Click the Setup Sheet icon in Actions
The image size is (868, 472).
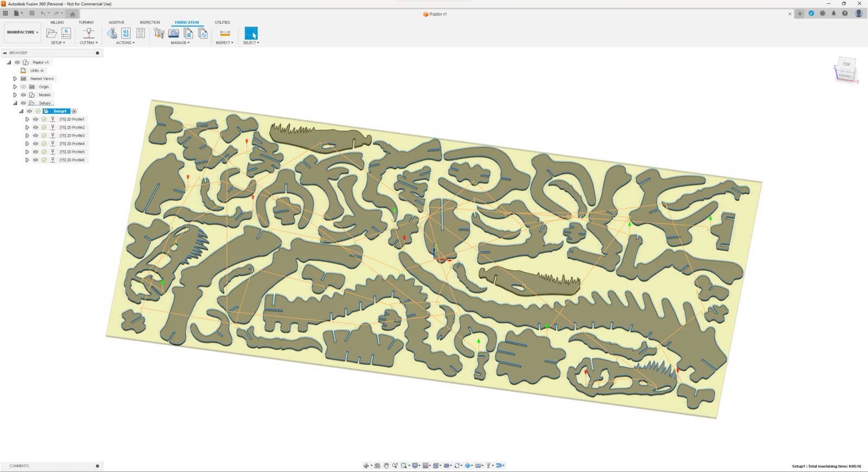coord(141,33)
